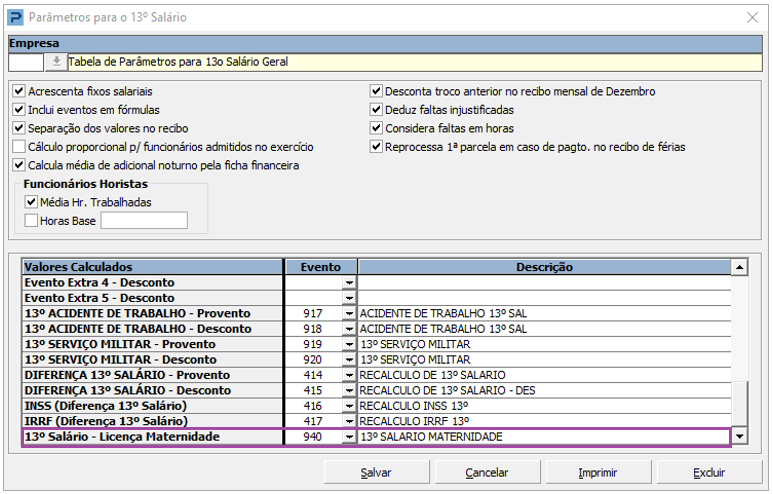Open dropdown for event 917

tap(349, 314)
